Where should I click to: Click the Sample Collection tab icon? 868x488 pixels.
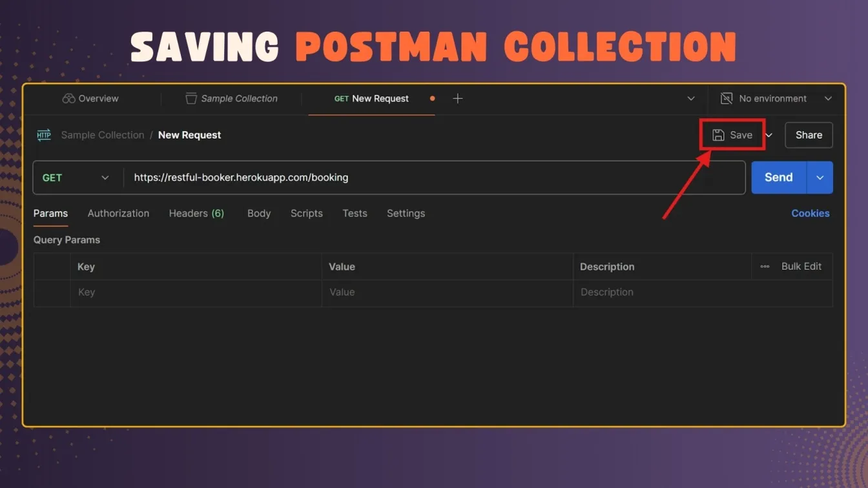tap(191, 99)
